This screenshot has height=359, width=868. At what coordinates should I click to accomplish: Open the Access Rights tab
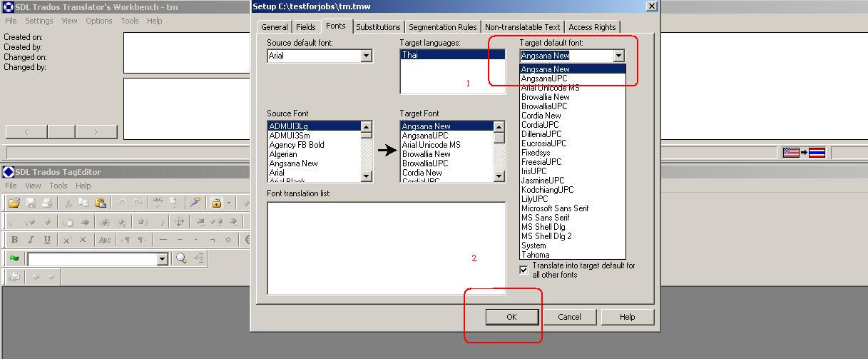(x=592, y=27)
